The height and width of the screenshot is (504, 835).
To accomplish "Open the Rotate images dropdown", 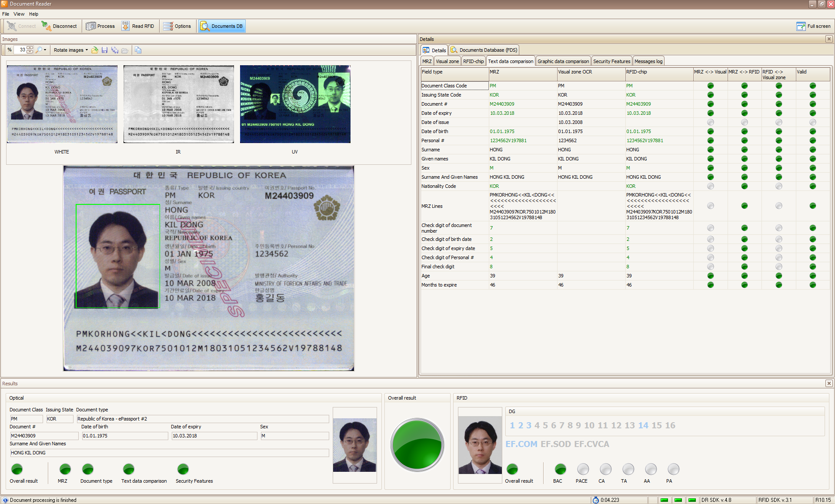I will pyautogui.click(x=70, y=50).
